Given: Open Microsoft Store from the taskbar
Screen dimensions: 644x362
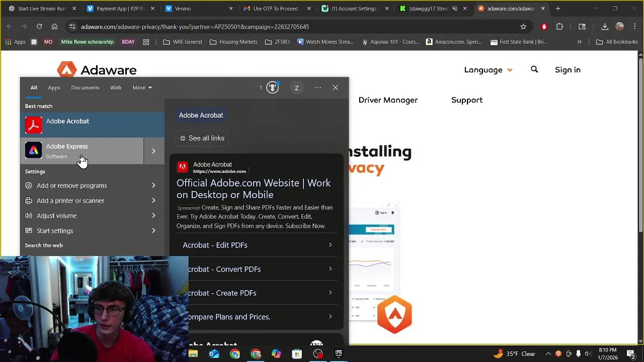Looking at the screenshot, I should click(x=297, y=354).
